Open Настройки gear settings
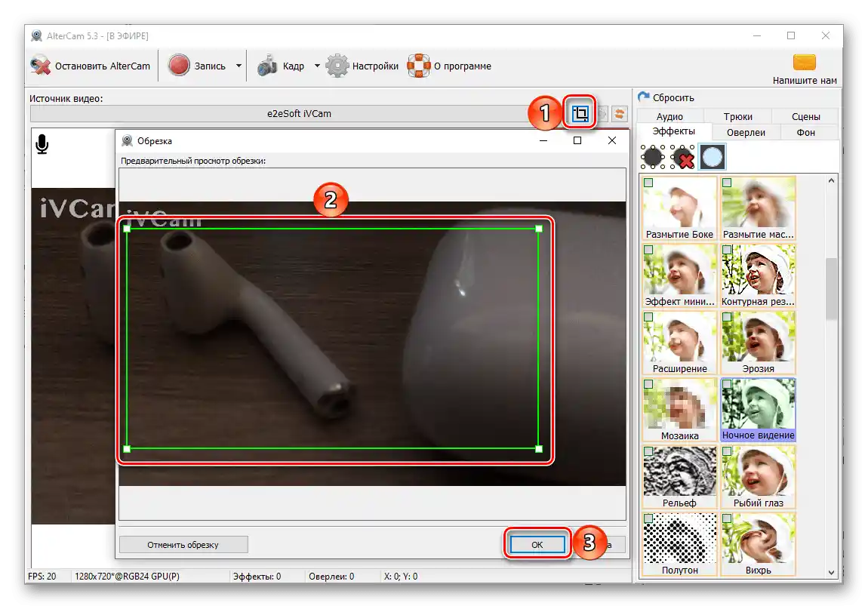This screenshot has height=609, width=868. coord(337,66)
